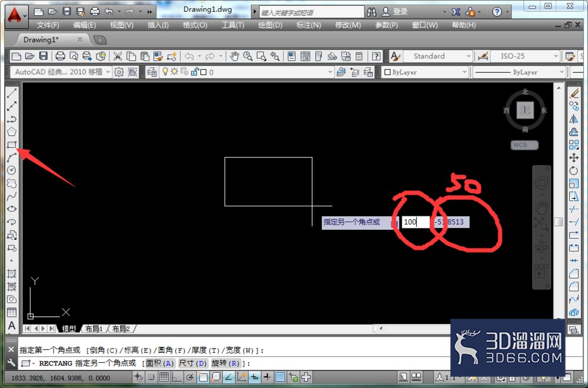
Task: Toggle layer 0 on/off lightbulb
Action: pos(165,71)
